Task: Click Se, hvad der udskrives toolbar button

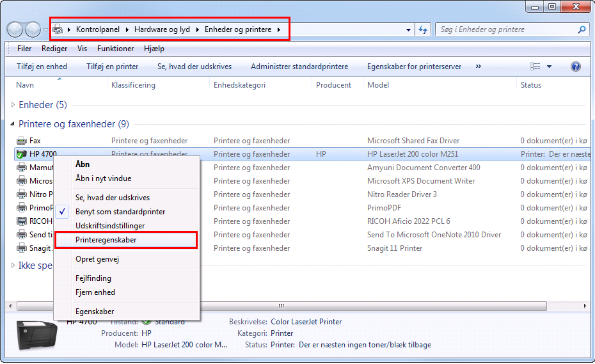Action: point(194,67)
